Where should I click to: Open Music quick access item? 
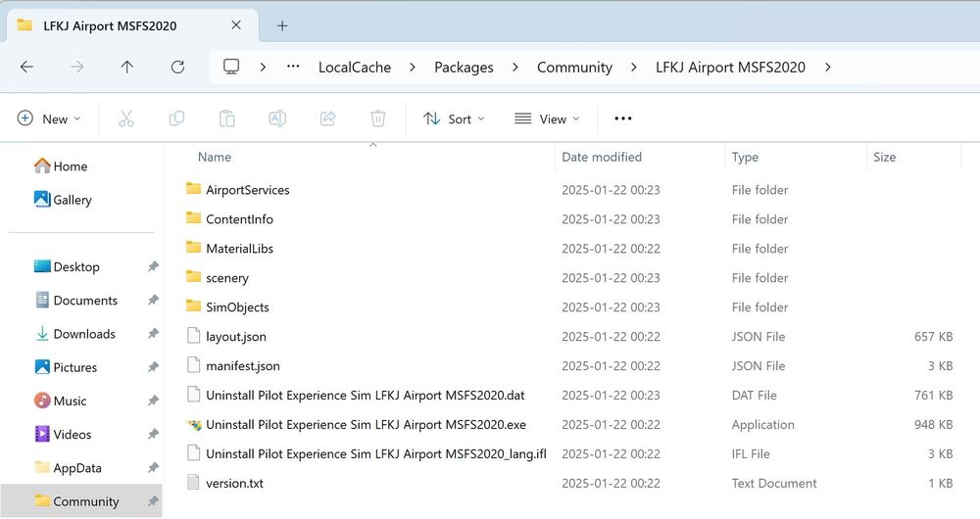60,401
